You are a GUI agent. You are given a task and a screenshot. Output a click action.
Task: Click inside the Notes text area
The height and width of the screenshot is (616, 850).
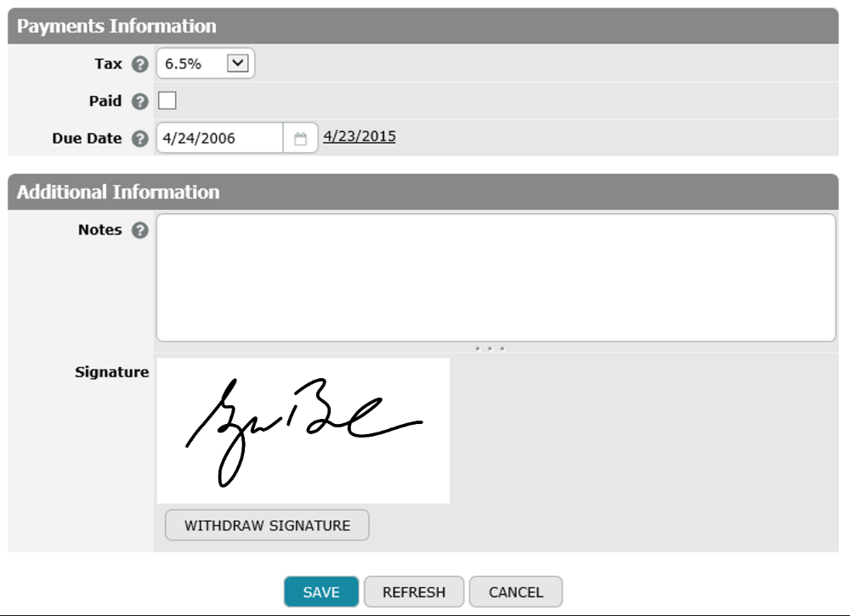(x=496, y=277)
